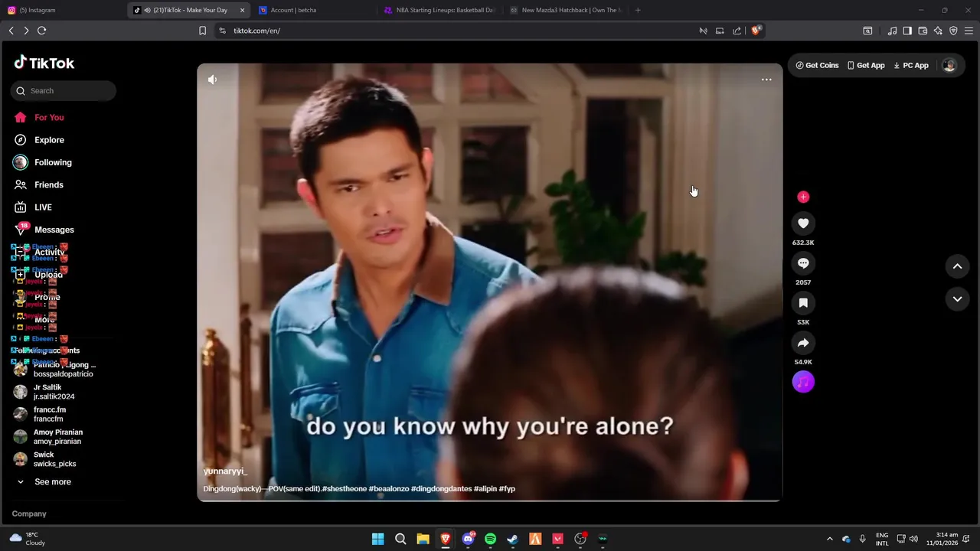Follow creator with the red plus button
Viewport: 980px width, 551px height.
pos(803,197)
